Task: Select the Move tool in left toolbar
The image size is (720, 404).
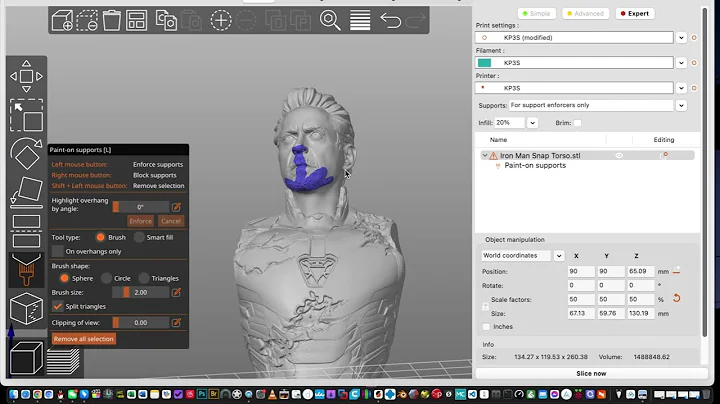Action: pyautogui.click(x=26, y=76)
